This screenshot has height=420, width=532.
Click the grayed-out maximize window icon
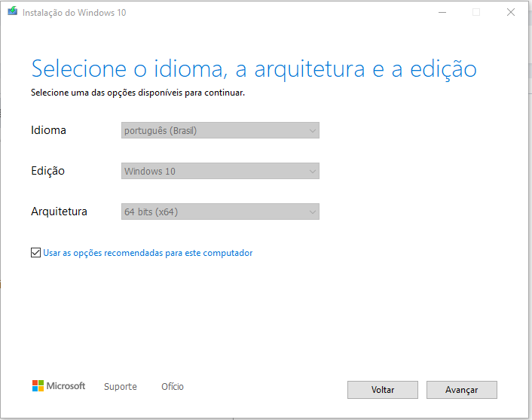tap(476, 13)
